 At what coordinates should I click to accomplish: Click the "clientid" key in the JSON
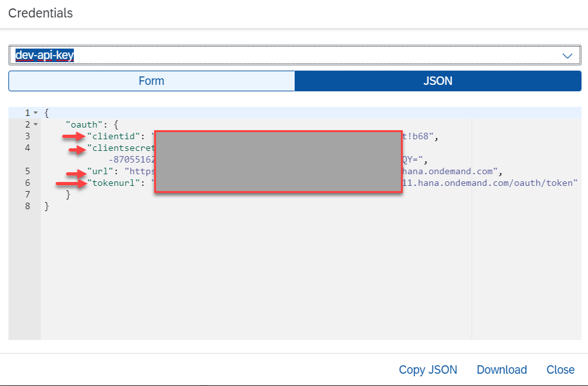(117, 136)
